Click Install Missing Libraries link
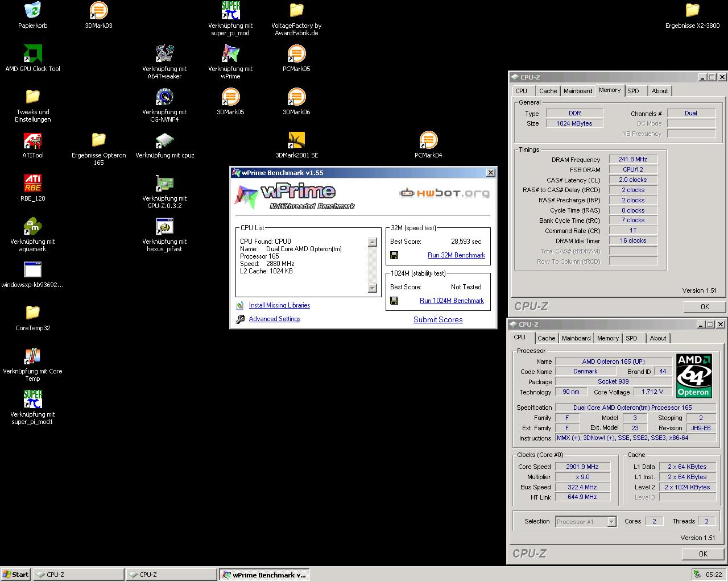Viewport: 728px width, 582px height. [x=279, y=305]
